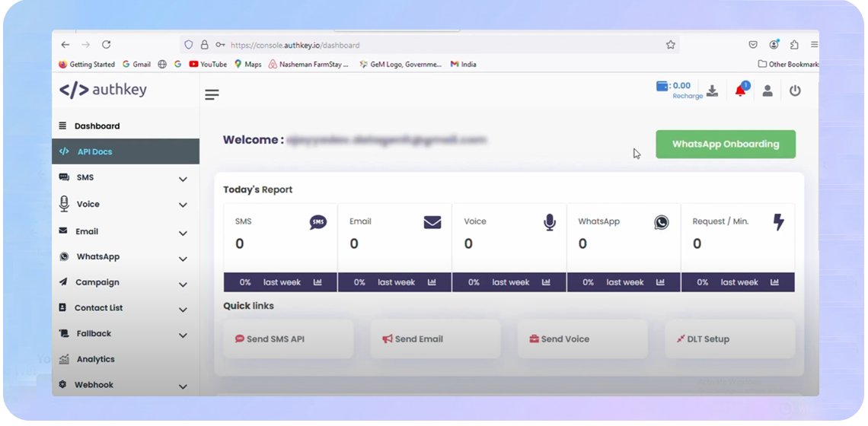Open the GeM Logo, Government bookmark
868x426 pixels.
click(x=400, y=64)
